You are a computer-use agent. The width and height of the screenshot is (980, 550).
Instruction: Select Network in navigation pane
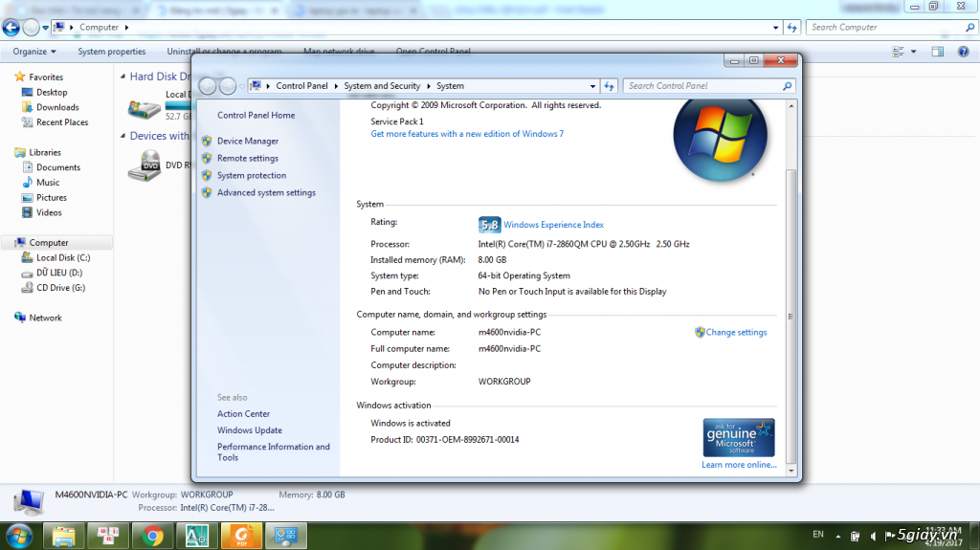[x=45, y=318]
